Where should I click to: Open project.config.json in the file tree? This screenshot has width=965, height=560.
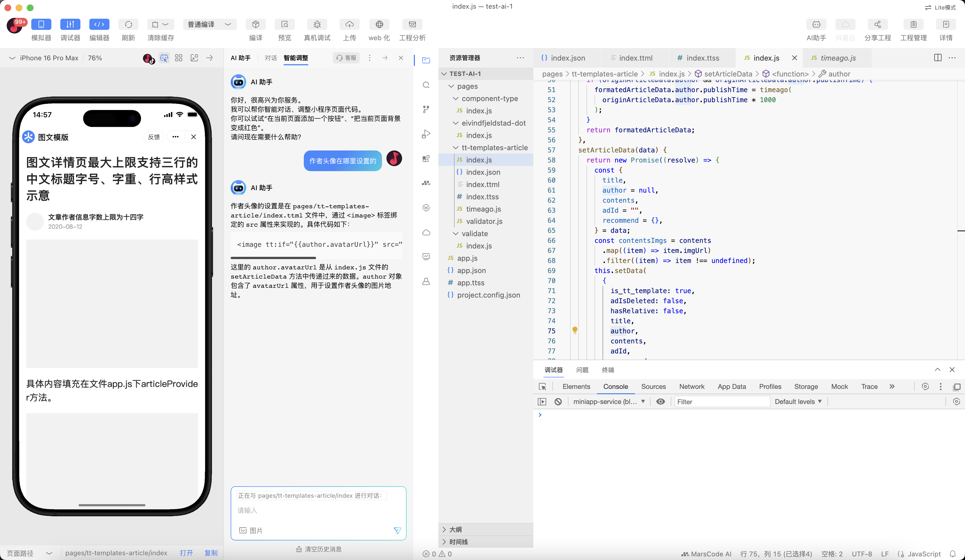(x=486, y=295)
